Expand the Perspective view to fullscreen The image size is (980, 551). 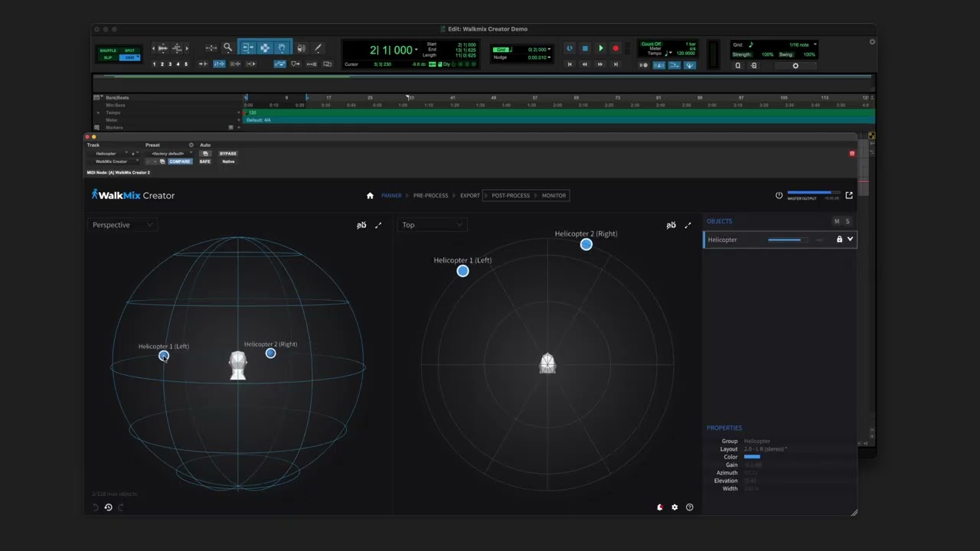pos(378,225)
